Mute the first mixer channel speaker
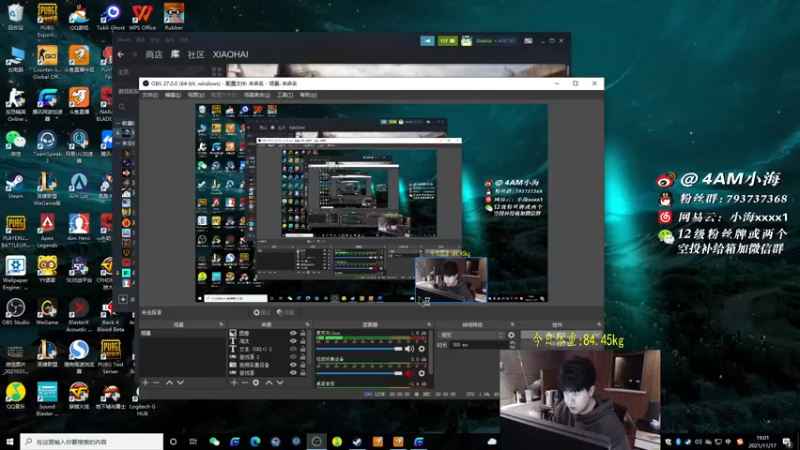Viewport: 800px width, 450px height. coord(409,348)
